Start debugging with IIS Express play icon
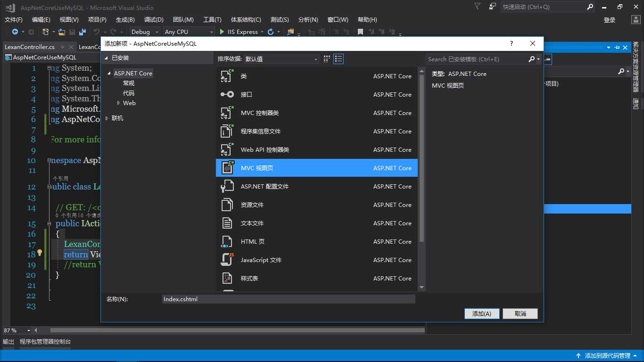This screenshot has height=362, width=644. tap(222, 32)
